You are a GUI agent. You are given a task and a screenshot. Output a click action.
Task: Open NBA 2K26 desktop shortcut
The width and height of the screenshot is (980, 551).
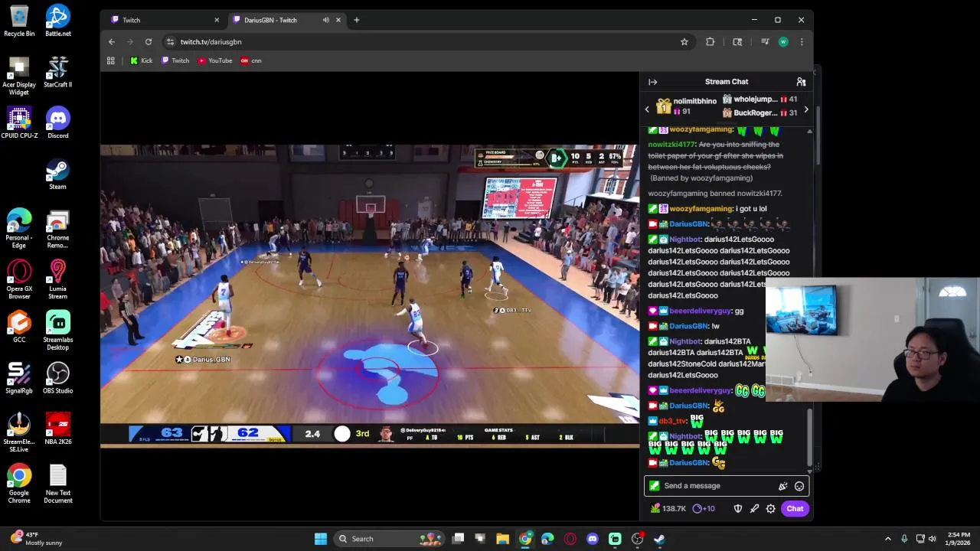click(58, 429)
